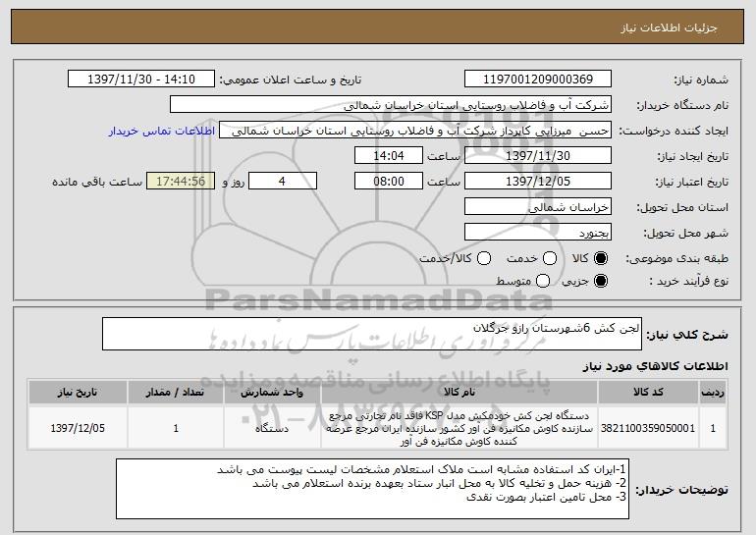Click the توضیحات خریدار label
Viewport: 756px width, 535px height.
pos(681,490)
